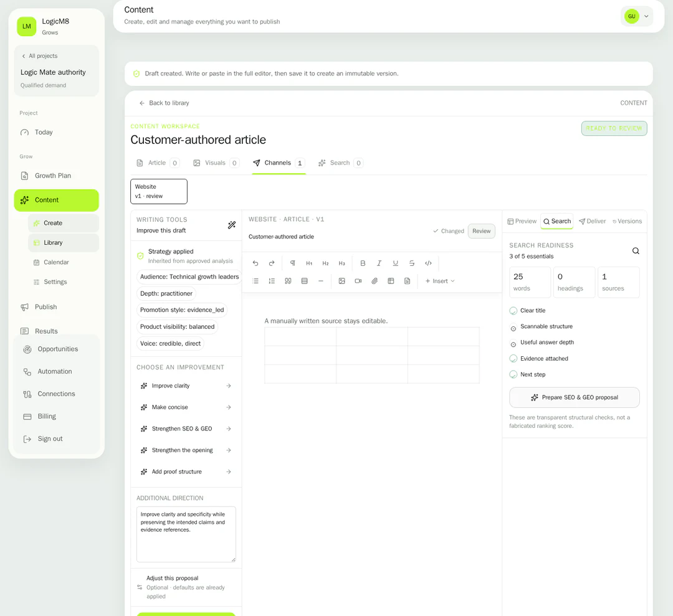Image resolution: width=673 pixels, height=616 pixels.
Task: Toggle bold formatting
Action: coord(363,263)
